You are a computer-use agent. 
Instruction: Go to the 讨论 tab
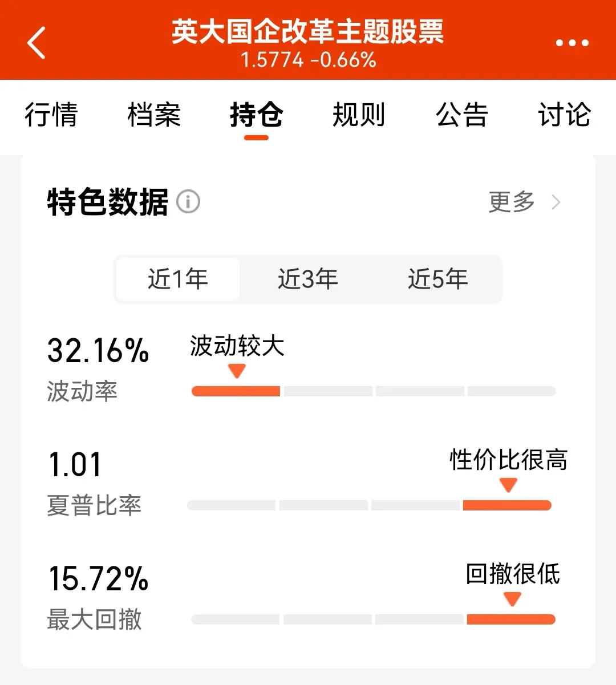[x=565, y=115]
